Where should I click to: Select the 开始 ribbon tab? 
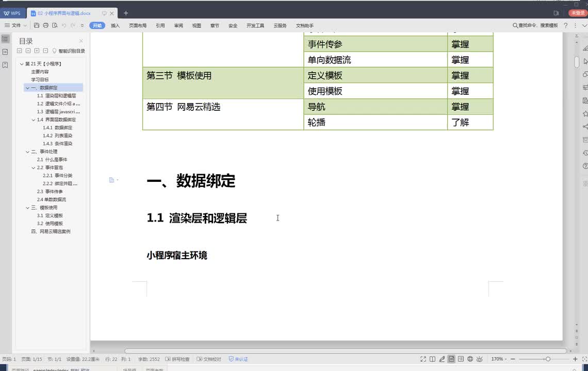tap(97, 25)
